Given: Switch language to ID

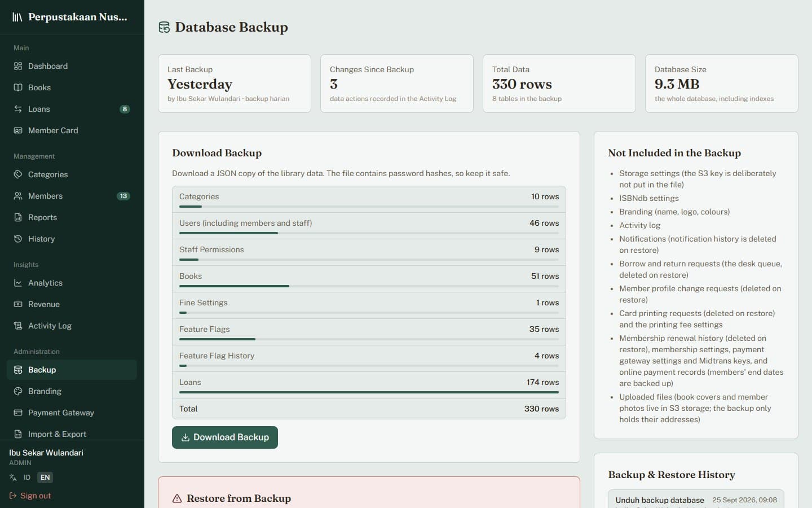Looking at the screenshot, I should pos(27,478).
